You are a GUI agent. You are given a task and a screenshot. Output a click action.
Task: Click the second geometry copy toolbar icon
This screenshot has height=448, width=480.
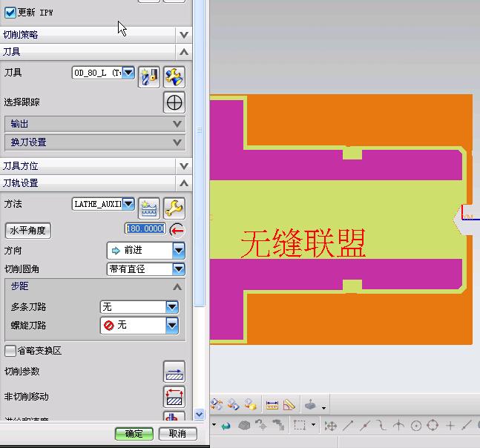(x=233, y=404)
